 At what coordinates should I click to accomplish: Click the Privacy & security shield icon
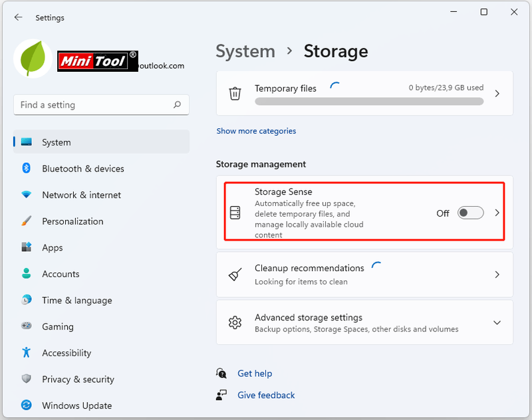click(x=26, y=379)
